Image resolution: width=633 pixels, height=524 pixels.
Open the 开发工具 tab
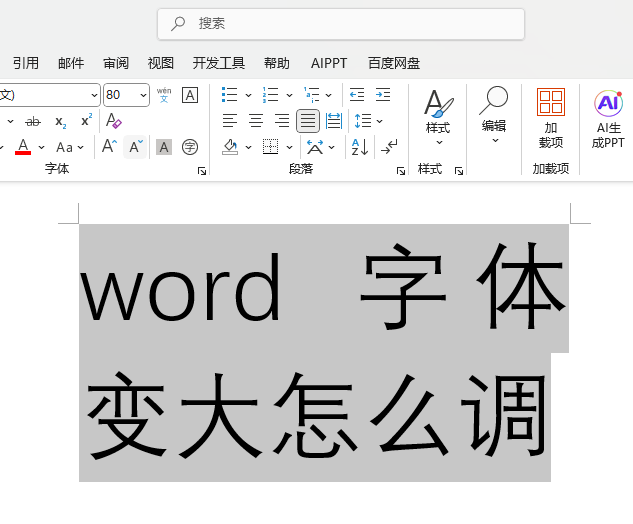(218, 63)
